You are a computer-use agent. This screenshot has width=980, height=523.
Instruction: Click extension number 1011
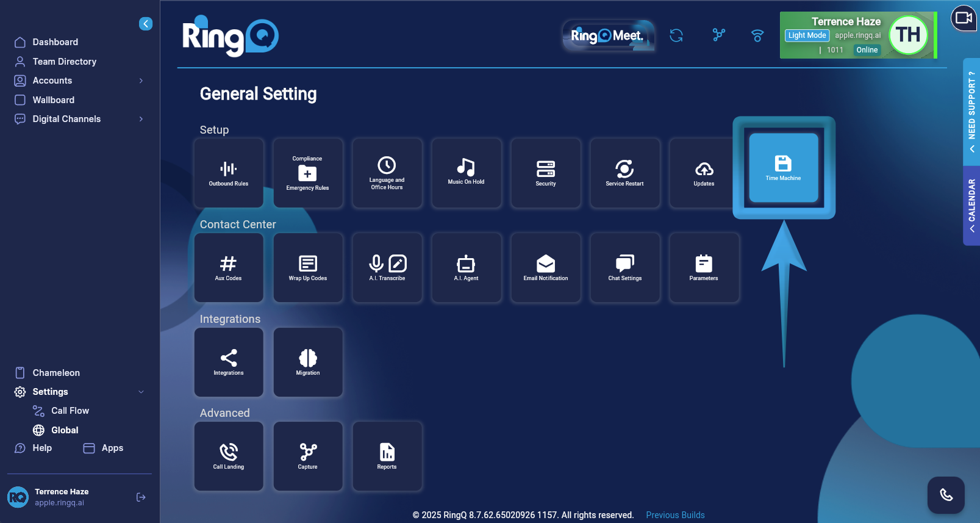tap(835, 50)
